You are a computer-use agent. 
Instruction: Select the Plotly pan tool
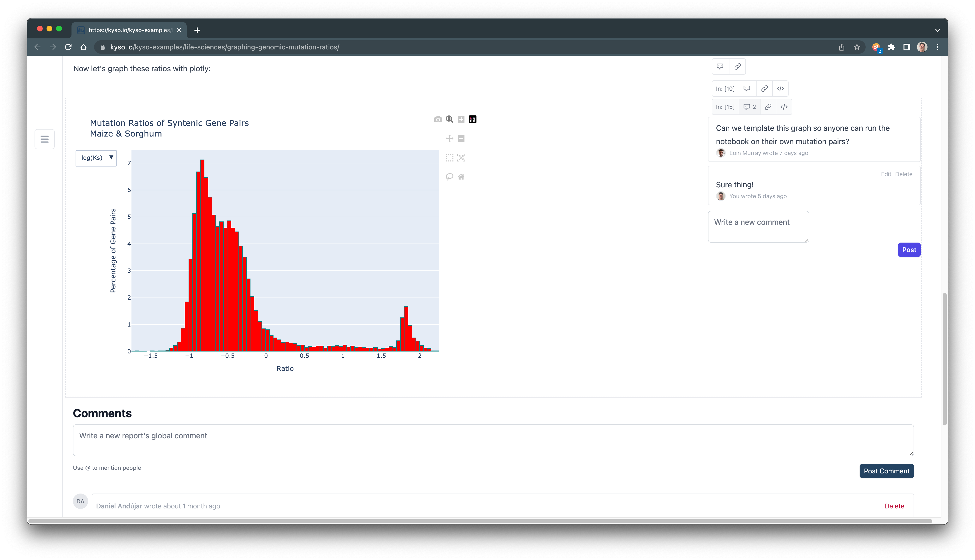click(449, 138)
